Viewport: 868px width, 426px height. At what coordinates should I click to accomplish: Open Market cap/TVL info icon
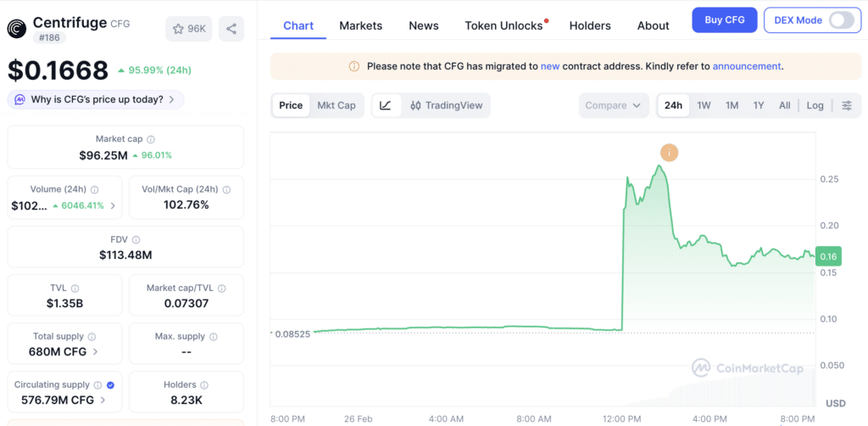222,288
